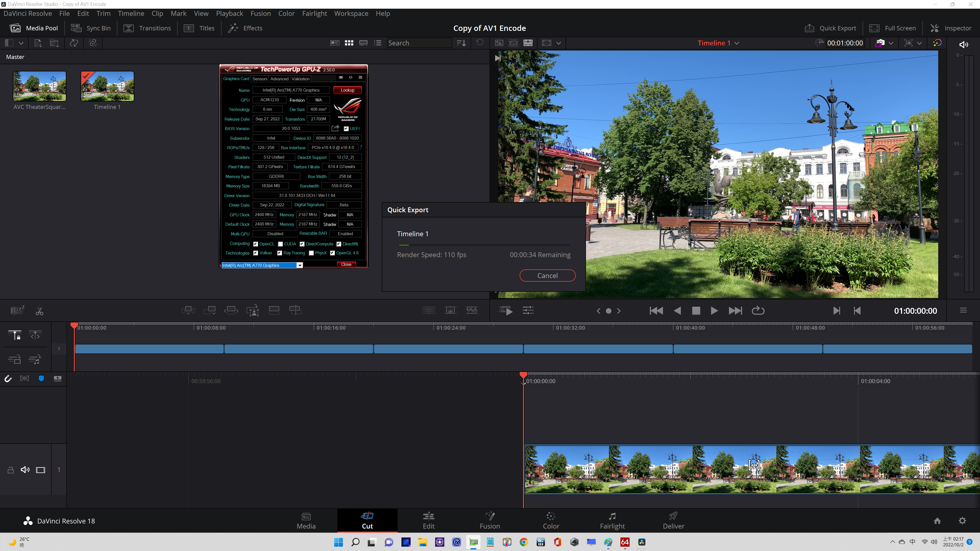The image size is (980, 551).
Task: Open the viewer tools sliders icon
Action: click(x=528, y=311)
